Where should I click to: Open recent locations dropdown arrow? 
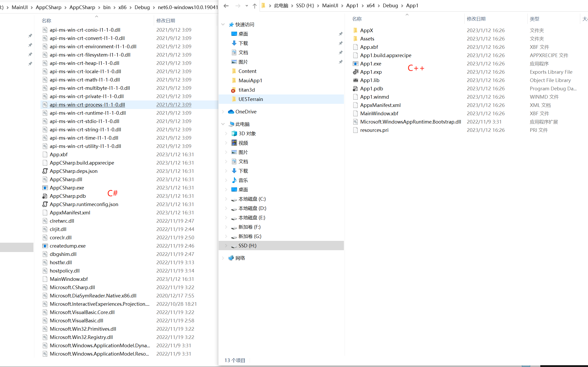click(247, 6)
